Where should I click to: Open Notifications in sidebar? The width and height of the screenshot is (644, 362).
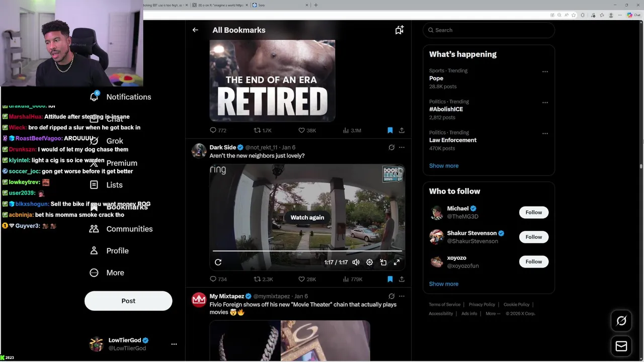[x=120, y=97]
